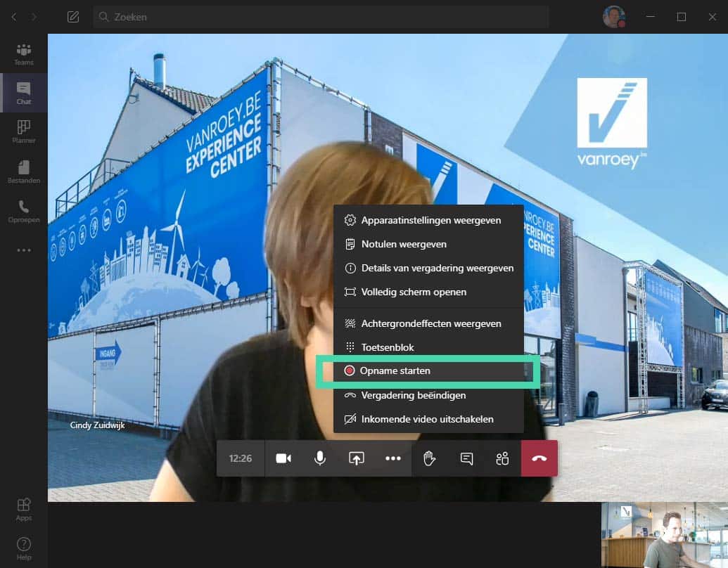Select Apparaatinstellingen weergeven
This screenshot has height=568, width=728.
(x=428, y=221)
